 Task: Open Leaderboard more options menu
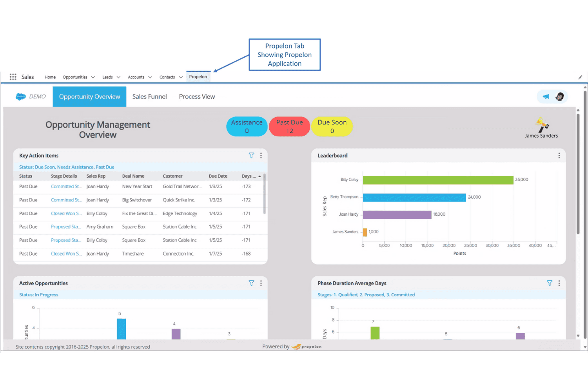point(559,156)
